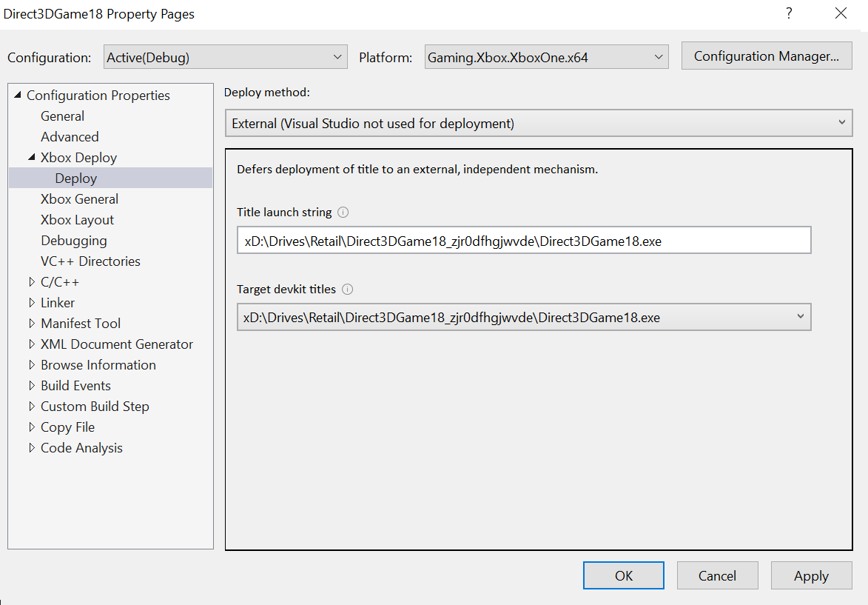Select the Linker tree label
Screen dimensions: 868x605
(x=58, y=302)
